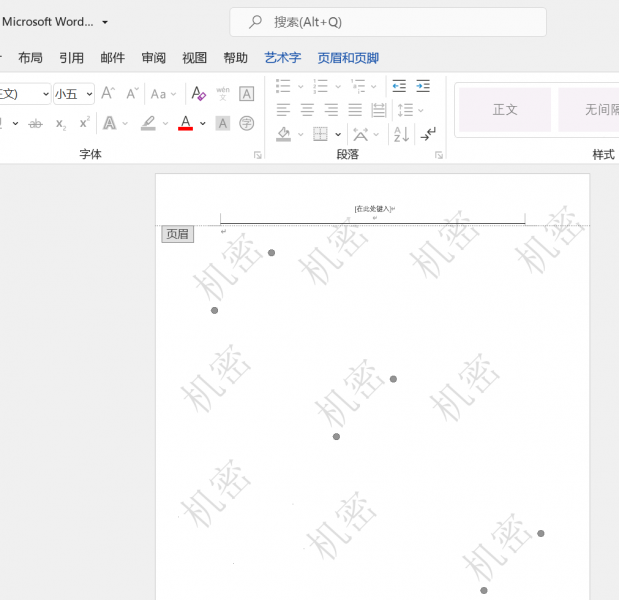Open Enclosed Characters tool

pyautogui.click(x=246, y=123)
